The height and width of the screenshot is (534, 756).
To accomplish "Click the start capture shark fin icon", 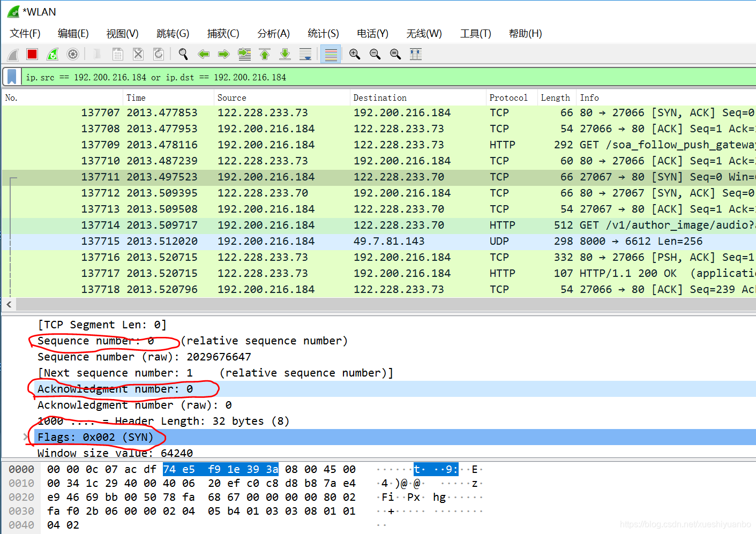I will (13, 54).
